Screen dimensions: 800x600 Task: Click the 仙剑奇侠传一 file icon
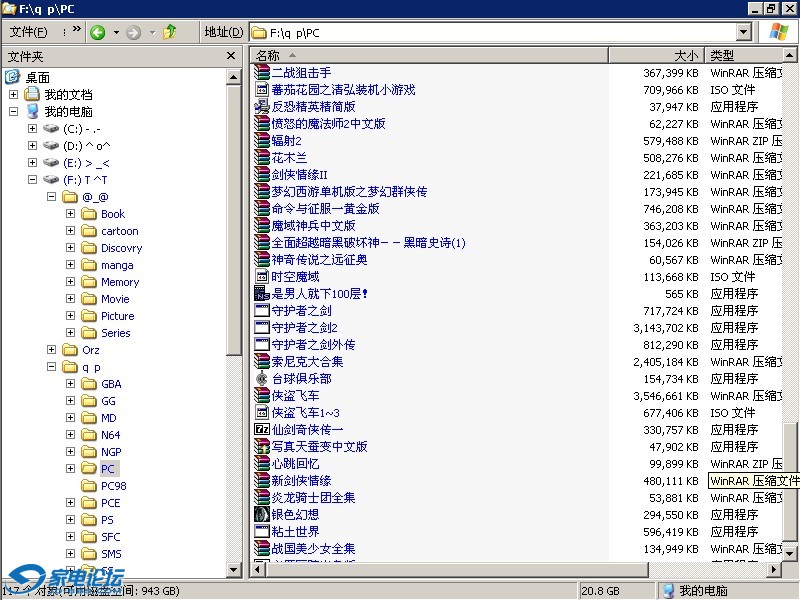[262, 430]
